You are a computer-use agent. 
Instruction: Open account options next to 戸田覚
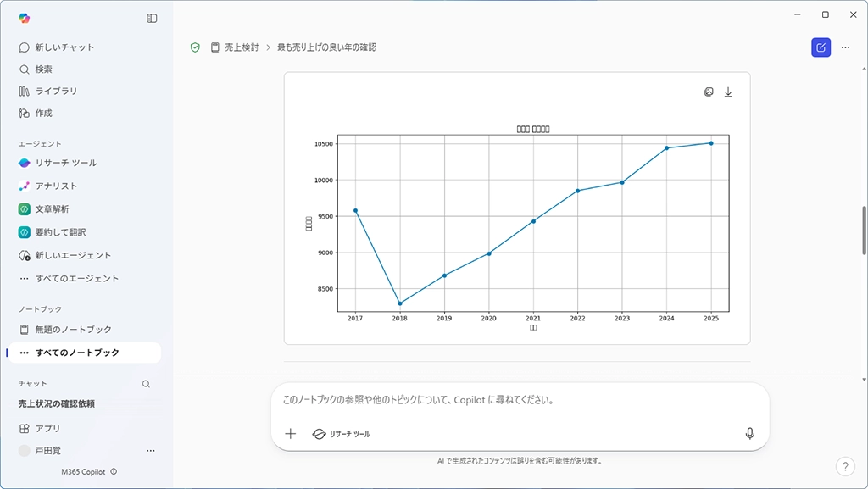point(151,451)
